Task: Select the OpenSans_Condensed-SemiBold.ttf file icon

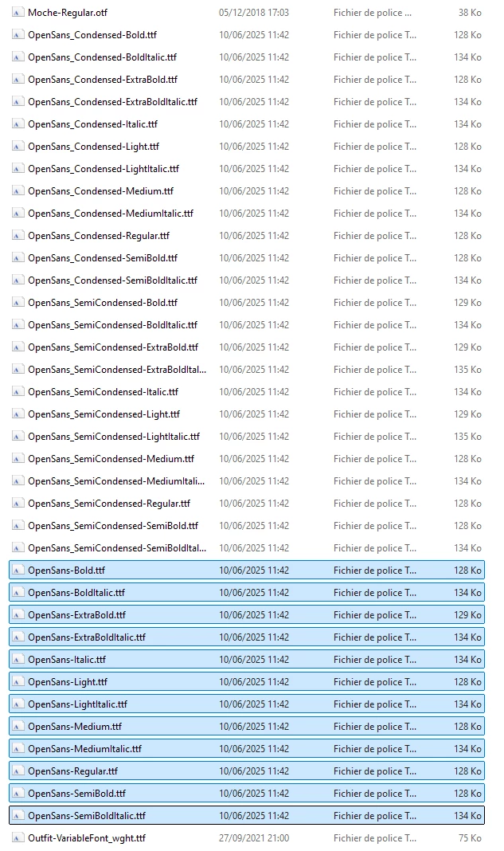Action: [18, 257]
